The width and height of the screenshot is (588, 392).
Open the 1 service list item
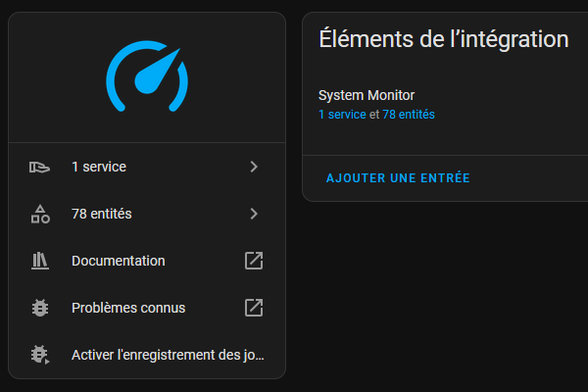click(147, 167)
